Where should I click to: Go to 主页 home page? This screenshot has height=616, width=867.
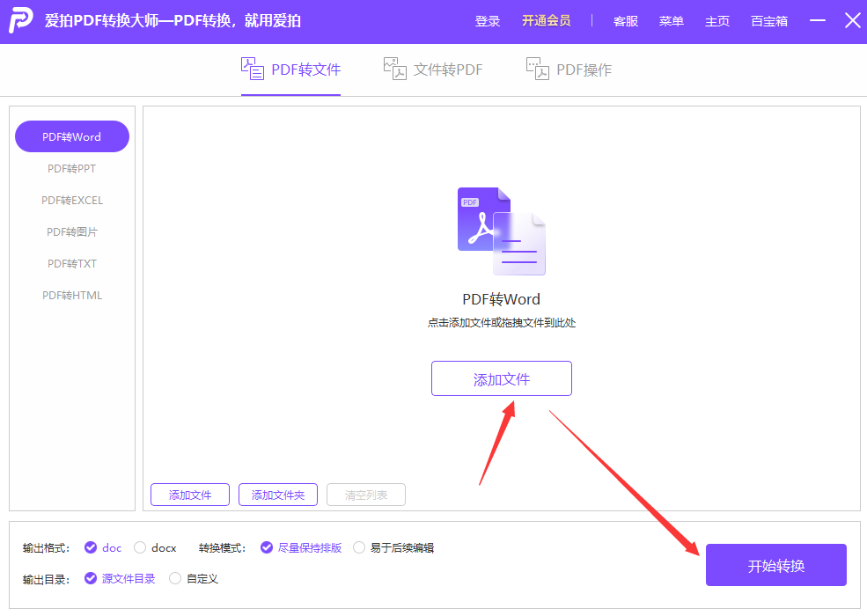[x=717, y=21]
